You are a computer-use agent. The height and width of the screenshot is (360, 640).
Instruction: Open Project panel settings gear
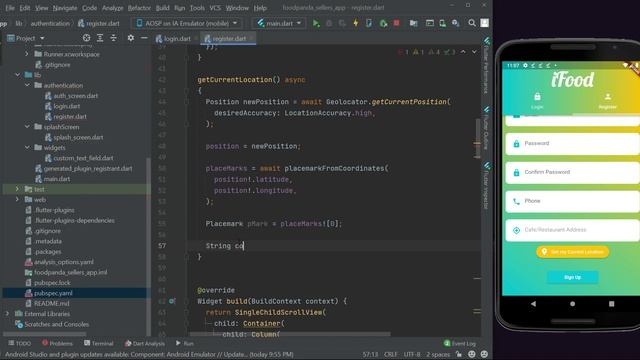[131, 38]
